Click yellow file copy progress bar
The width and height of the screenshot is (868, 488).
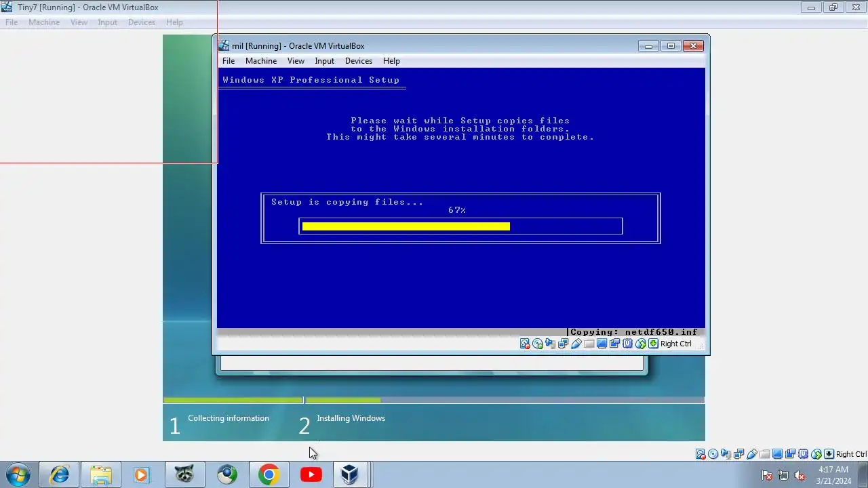click(x=406, y=226)
